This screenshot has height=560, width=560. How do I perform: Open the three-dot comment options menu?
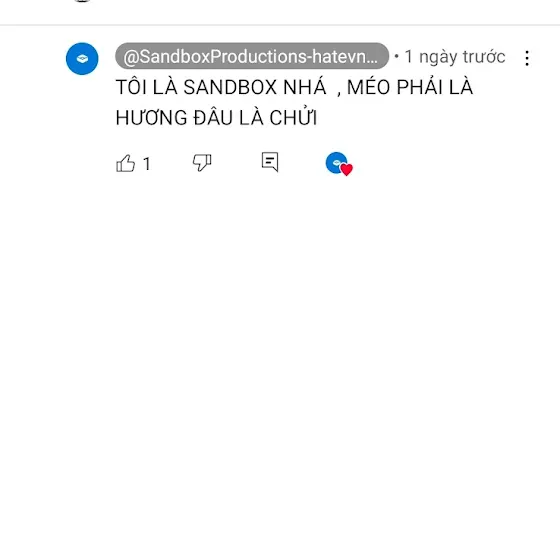coord(527,58)
